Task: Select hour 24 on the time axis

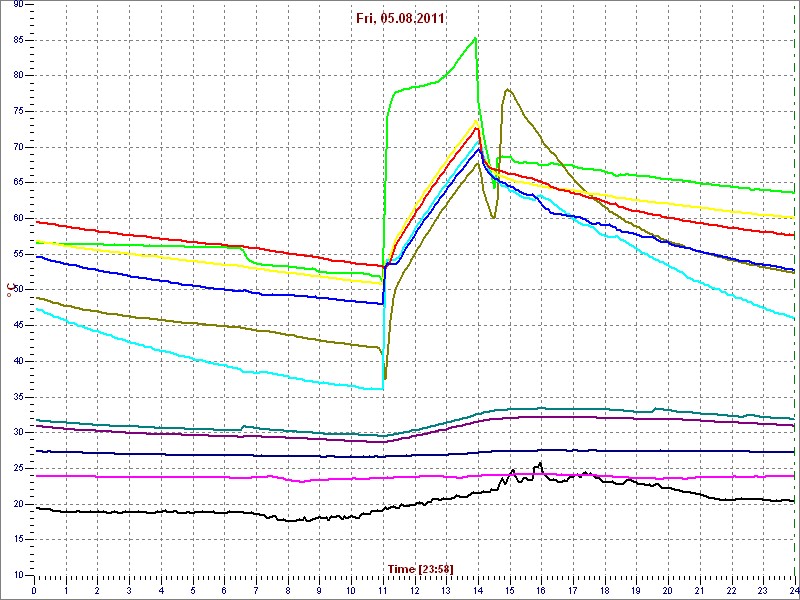Action: [x=793, y=590]
